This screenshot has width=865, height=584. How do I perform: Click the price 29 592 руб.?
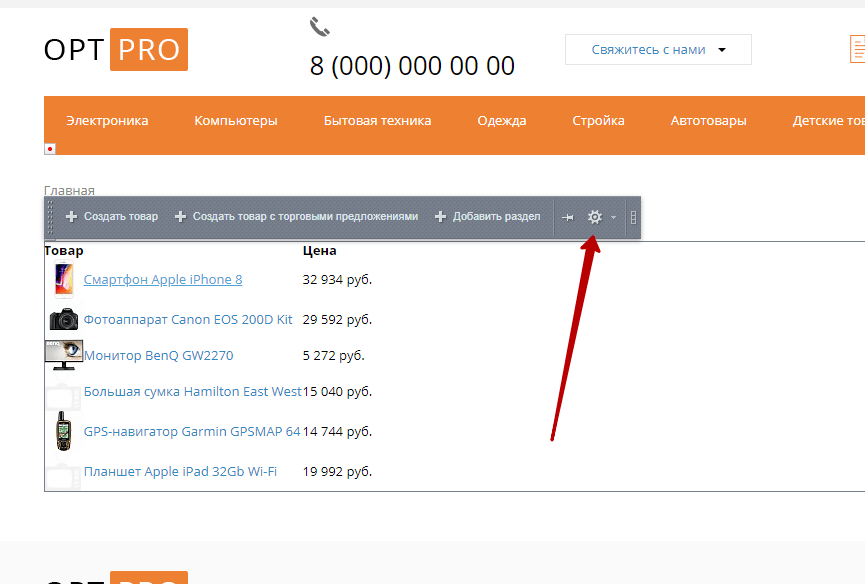click(x=337, y=320)
